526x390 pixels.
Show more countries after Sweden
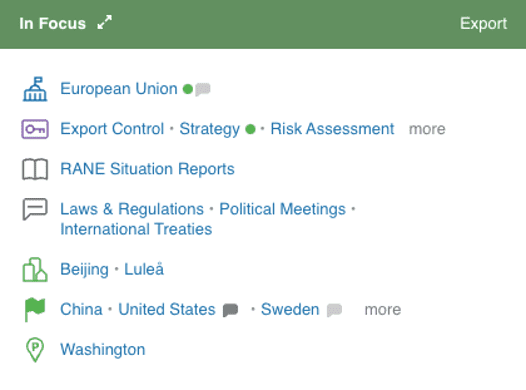click(383, 310)
